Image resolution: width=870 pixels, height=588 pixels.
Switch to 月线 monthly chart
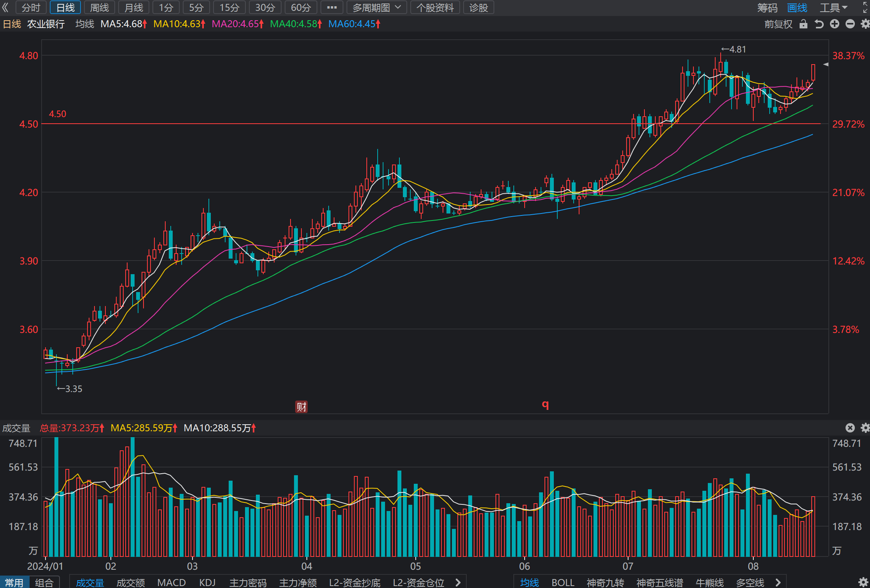[x=134, y=7]
